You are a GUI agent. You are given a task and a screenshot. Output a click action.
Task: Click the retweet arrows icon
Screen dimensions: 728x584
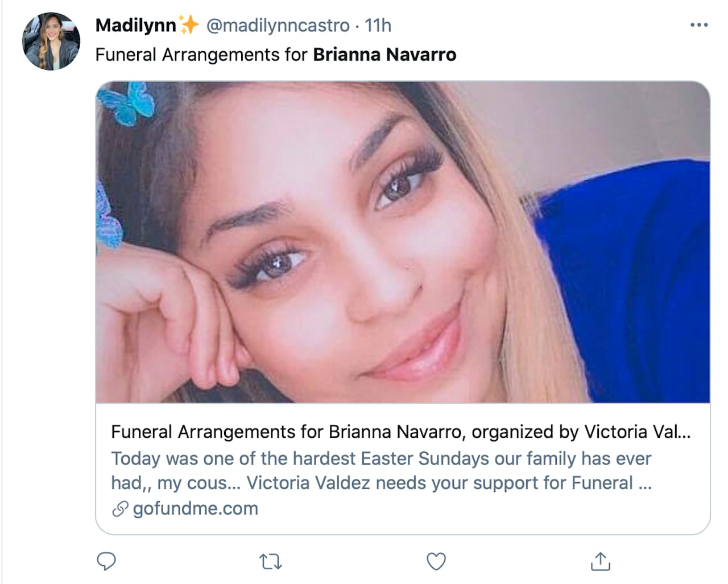[271, 562]
